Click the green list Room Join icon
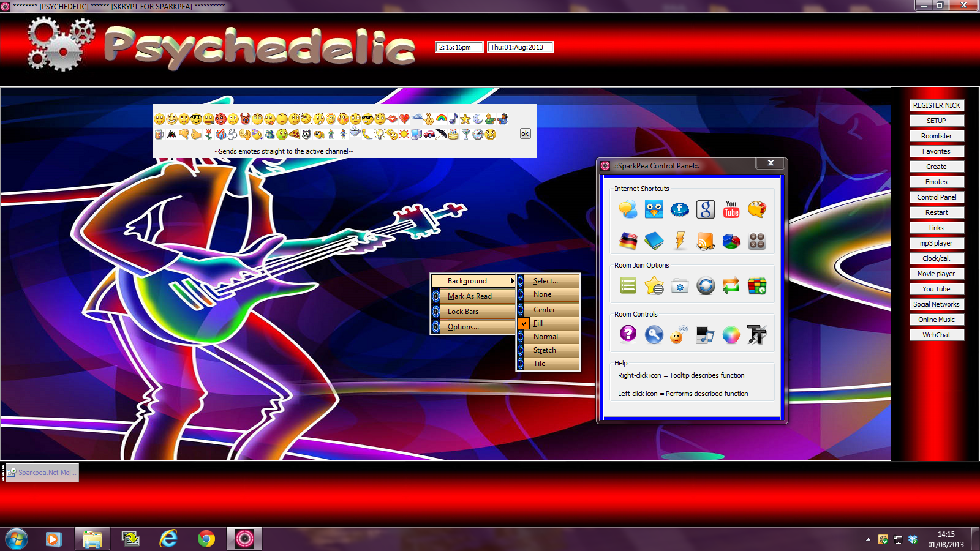The height and width of the screenshot is (551, 980). coord(628,285)
